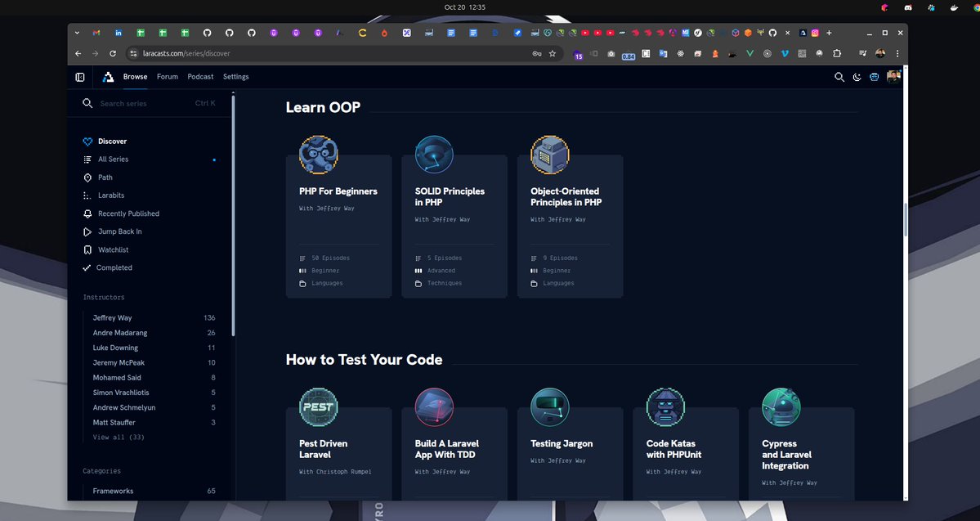980x521 pixels.
Task: Open Chrome three-dot menu
Action: 897,54
